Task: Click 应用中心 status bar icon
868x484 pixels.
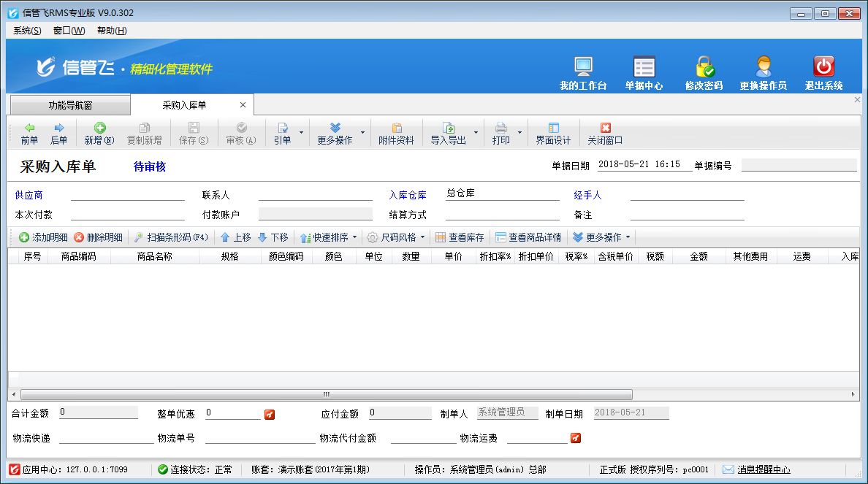Action: click(x=15, y=469)
